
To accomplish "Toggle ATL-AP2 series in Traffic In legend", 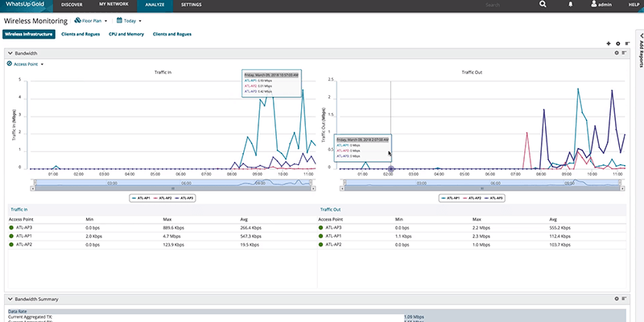I will pyautogui.click(x=164, y=197).
